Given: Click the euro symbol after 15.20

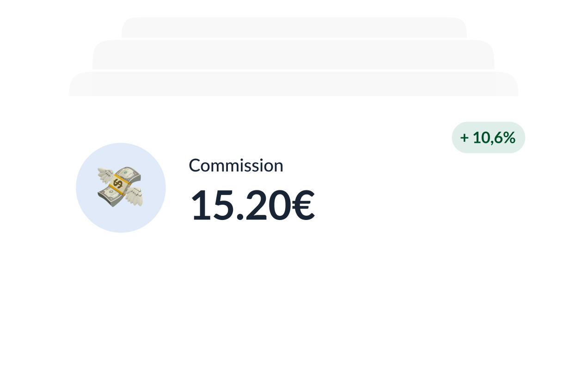Looking at the screenshot, I should click(x=304, y=205).
